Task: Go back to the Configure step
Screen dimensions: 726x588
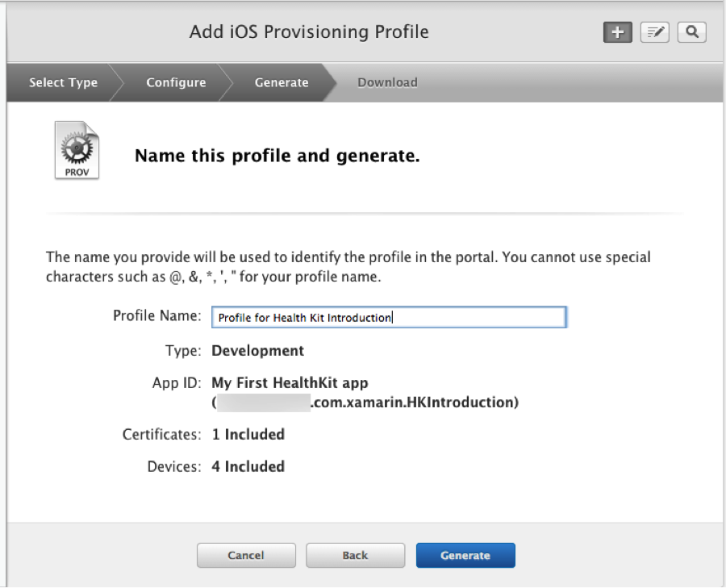Action: click(x=176, y=82)
